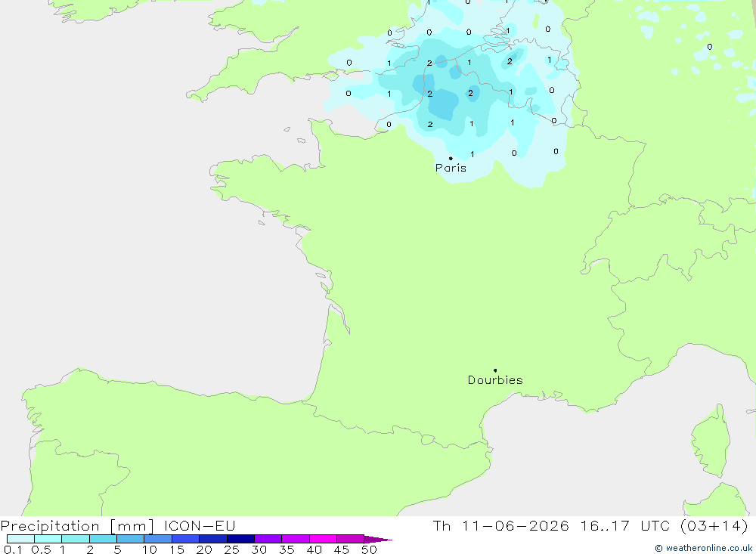
Task: Click the legend label '20'
Action: (x=204, y=549)
